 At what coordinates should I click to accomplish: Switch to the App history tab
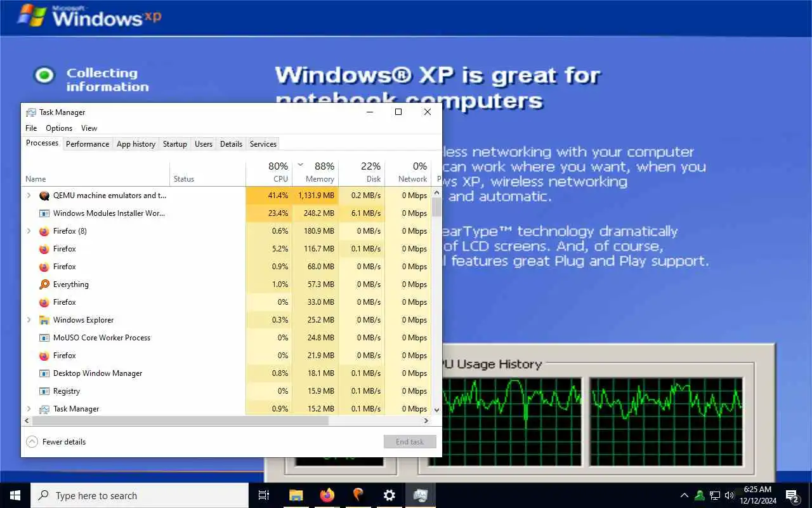click(x=136, y=144)
